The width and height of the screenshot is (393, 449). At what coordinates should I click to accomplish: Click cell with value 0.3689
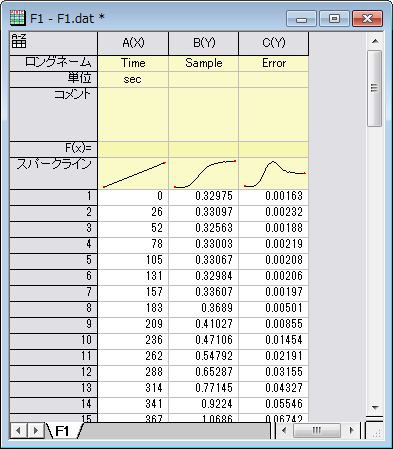coord(204,309)
